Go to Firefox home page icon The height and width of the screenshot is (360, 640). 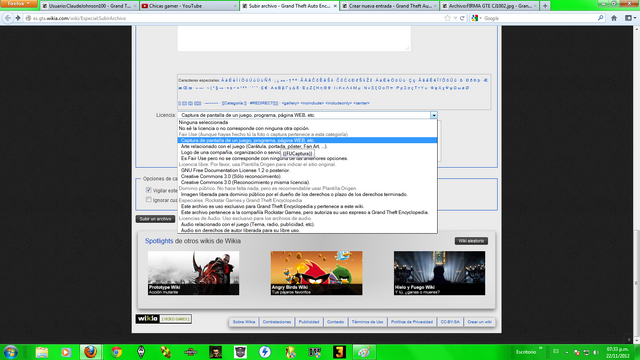pyautogui.click(x=614, y=18)
